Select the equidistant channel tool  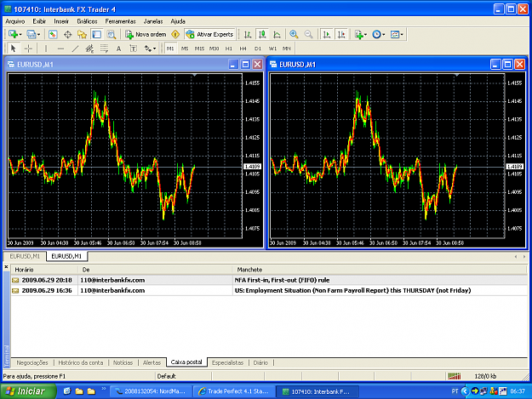click(89, 48)
